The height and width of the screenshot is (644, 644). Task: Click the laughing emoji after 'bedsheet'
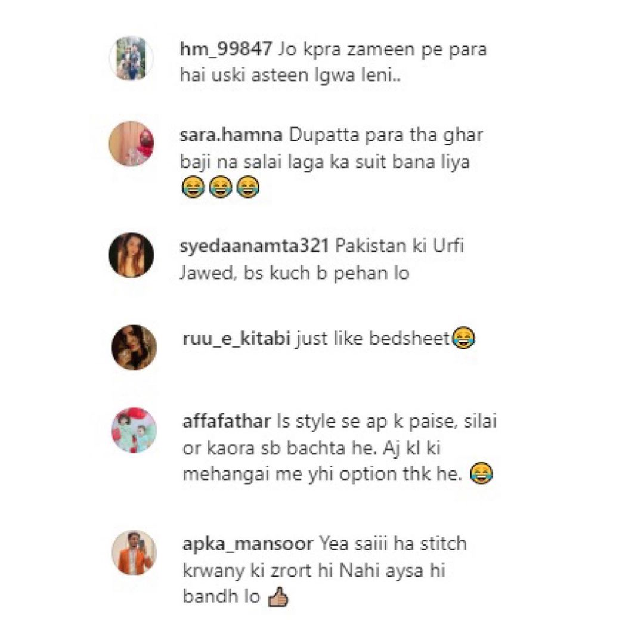pyautogui.click(x=463, y=338)
